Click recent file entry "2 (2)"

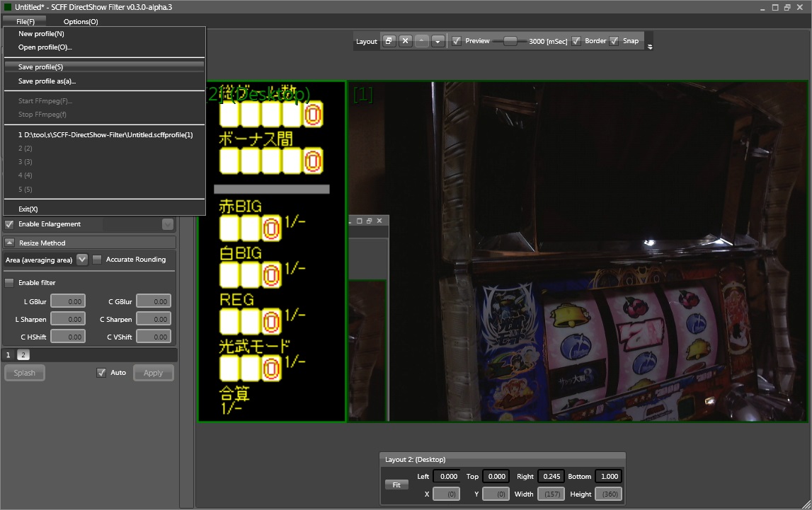(x=104, y=149)
